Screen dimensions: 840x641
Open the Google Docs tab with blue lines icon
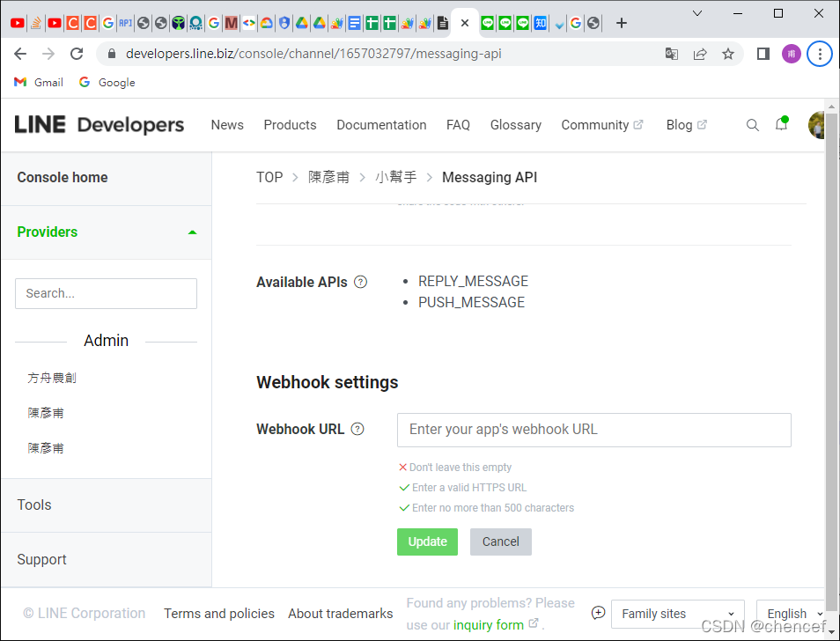(354, 23)
